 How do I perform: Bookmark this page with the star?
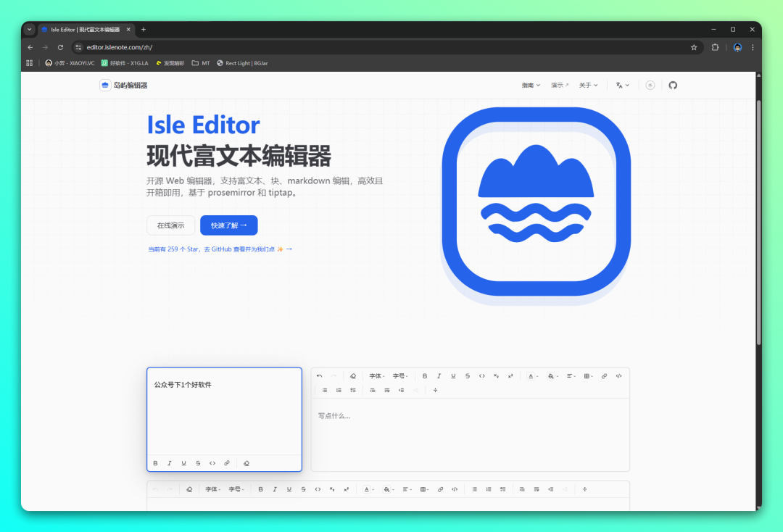pyautogui.click(x=694, y=47)
